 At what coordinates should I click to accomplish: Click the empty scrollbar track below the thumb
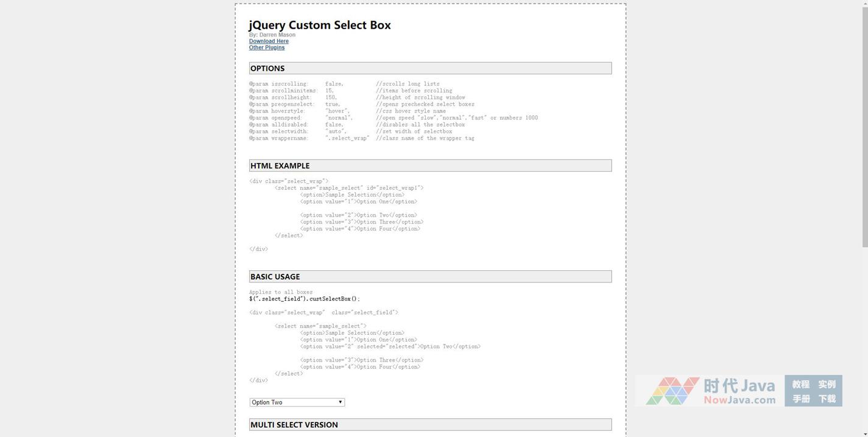(x=864, y=341)
